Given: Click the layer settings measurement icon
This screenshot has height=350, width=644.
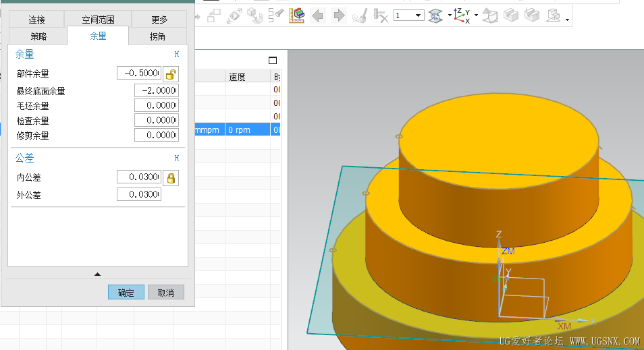Looking at the screenshot, I should pyautogui.click(x=297, y=16).
